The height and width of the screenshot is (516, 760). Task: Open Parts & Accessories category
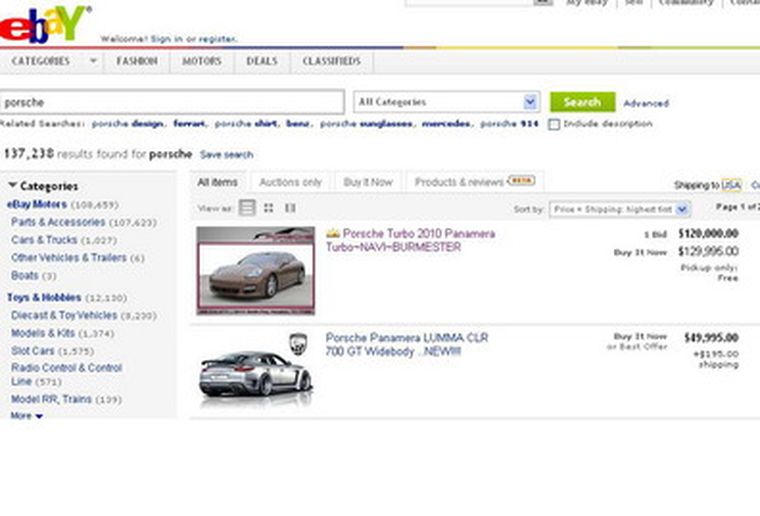tap(58, 222)
